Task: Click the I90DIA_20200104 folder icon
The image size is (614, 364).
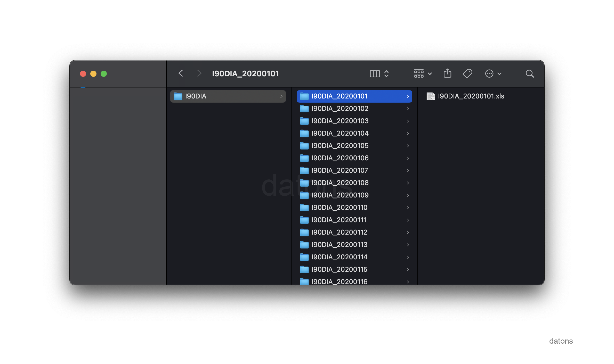Action: click(x=304, y=134)
